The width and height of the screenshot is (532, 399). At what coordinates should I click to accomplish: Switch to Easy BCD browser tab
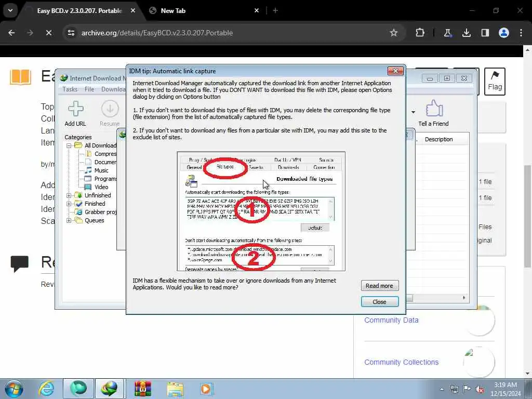[x=79, y=10]
